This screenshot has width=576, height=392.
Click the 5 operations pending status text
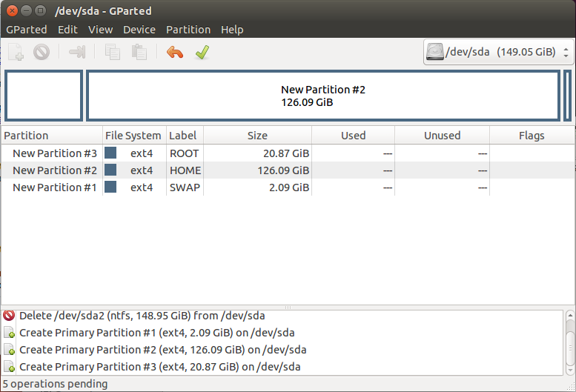55,384
